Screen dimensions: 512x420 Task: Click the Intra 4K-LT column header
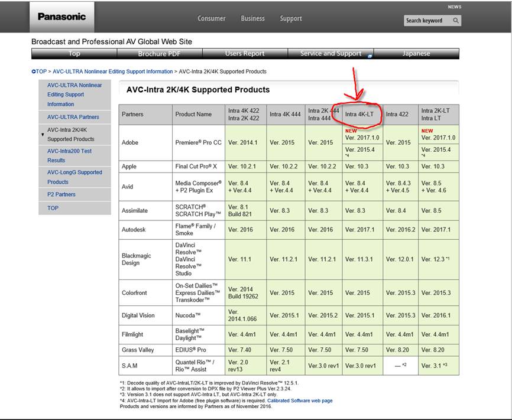click(362, 115)
